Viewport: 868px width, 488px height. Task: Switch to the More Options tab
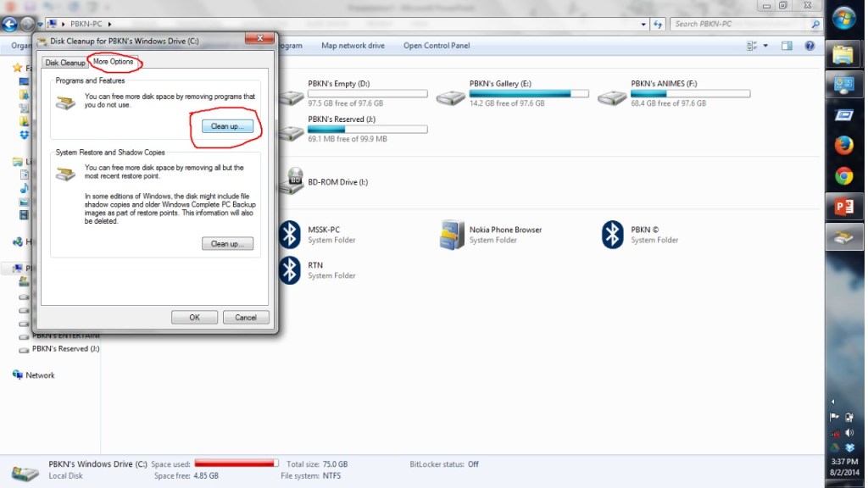point(113,62)
